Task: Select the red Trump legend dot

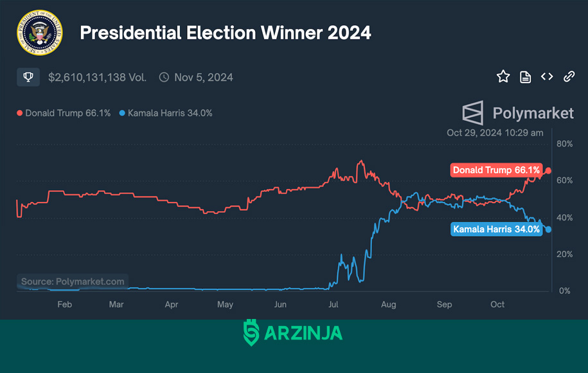Action: (x=19, y=113)
